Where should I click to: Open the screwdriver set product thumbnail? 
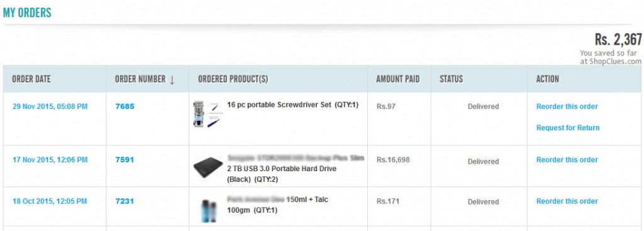click(206, 114)
